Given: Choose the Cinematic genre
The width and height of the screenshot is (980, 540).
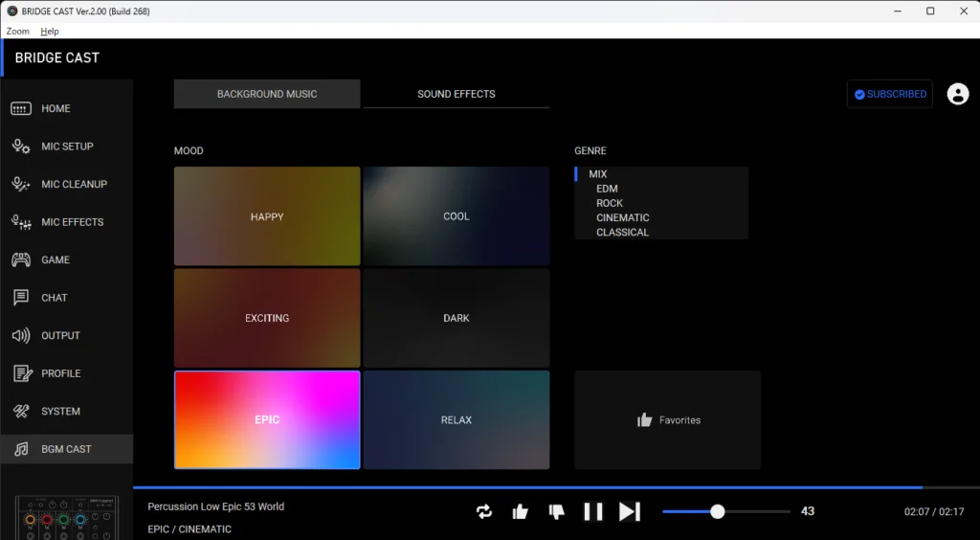Looking at the screenshot, I should pyautogui.click(x=622, y=217).
